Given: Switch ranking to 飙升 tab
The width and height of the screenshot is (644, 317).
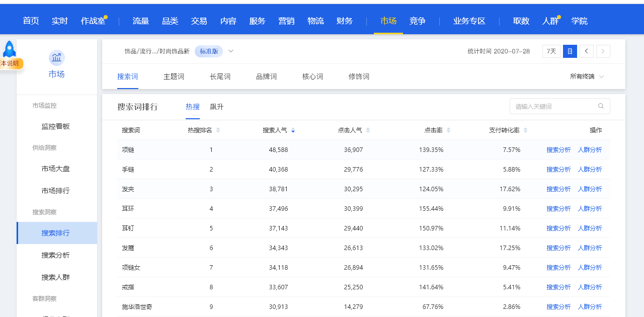Looking at the screenshot, I should pos(217,107).
